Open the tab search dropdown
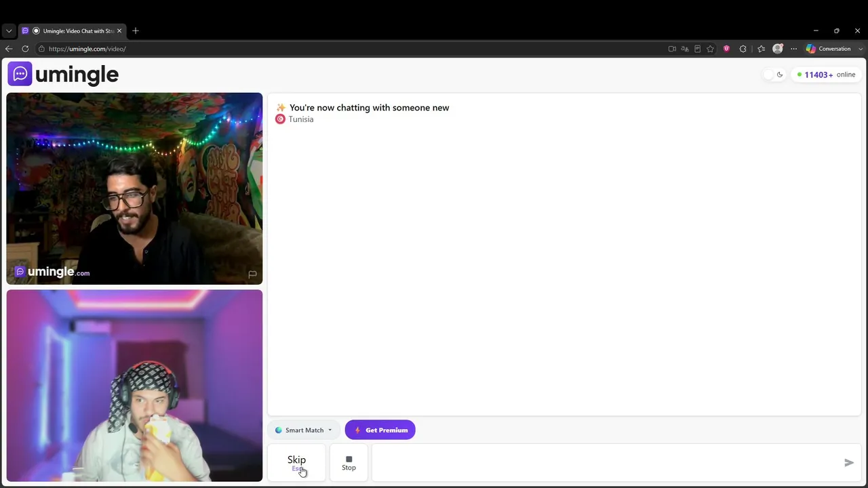Screen dimensions: 868x488 [9, 31]
